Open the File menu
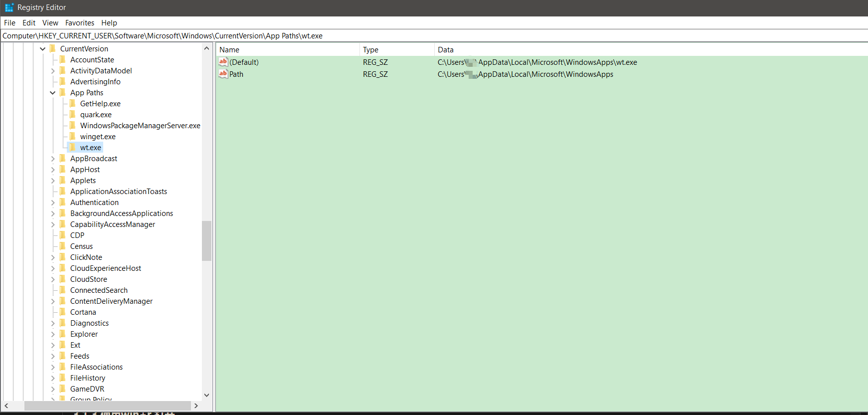The width and height of the screenshot is (868, 415). tap(9, 23)
